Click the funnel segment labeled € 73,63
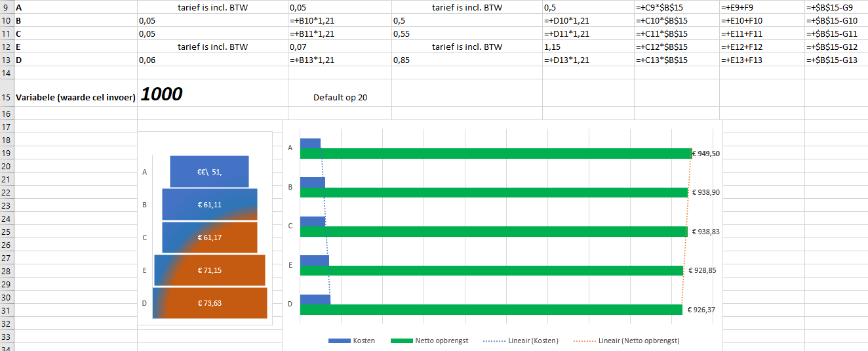 (210, 303)
